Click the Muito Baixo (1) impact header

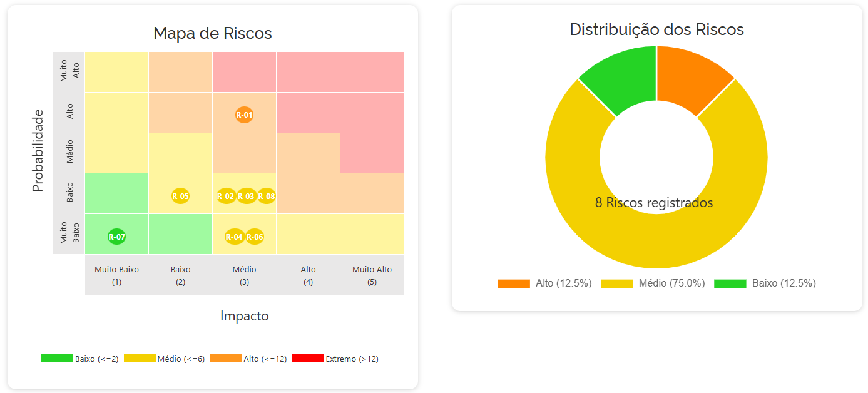point(116,275)
